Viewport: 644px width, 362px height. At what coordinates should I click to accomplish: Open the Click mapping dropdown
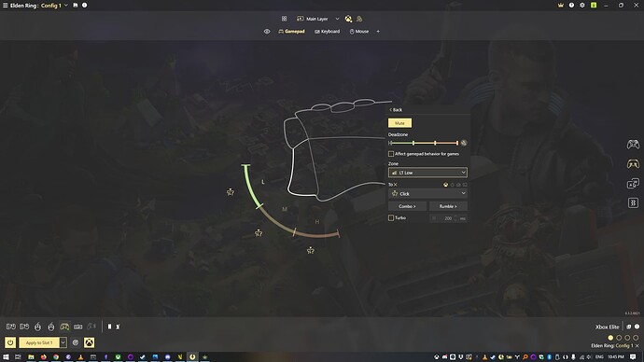pos(427,194)
